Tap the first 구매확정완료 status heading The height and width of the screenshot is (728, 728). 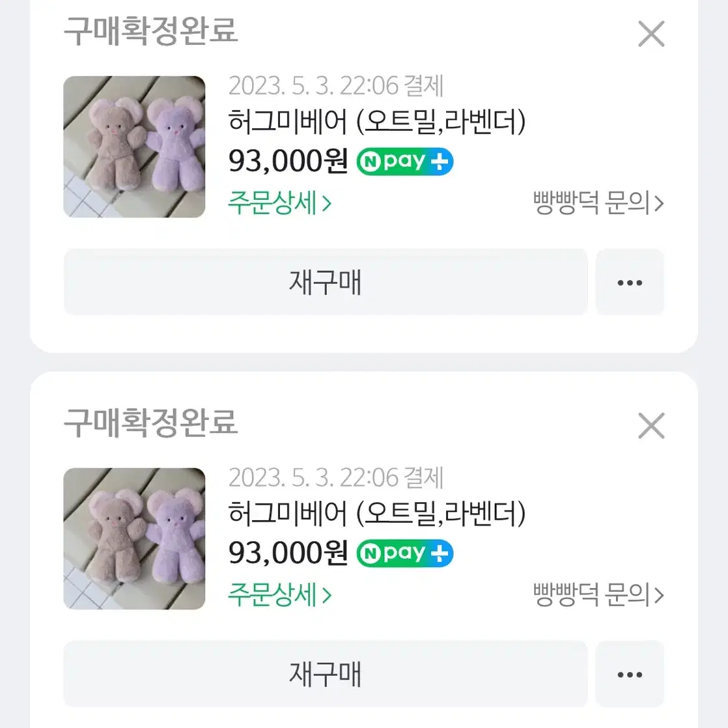pyautogui.click(x=151, y=31)
